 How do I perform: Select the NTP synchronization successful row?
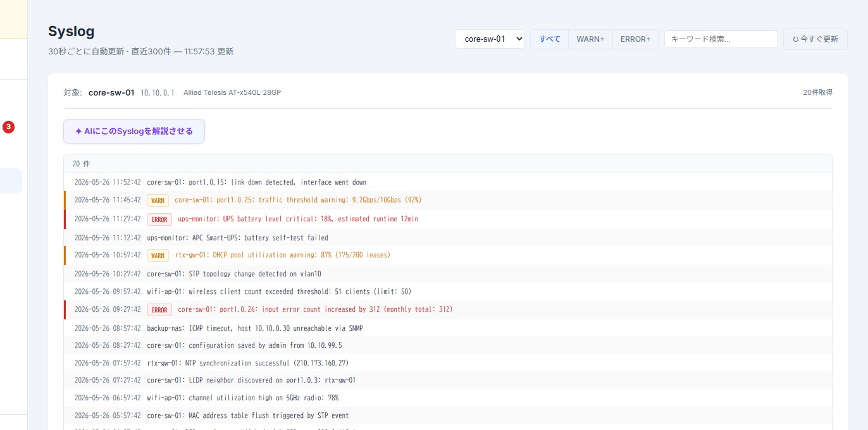pyautogui.click(x=448, y=363)
